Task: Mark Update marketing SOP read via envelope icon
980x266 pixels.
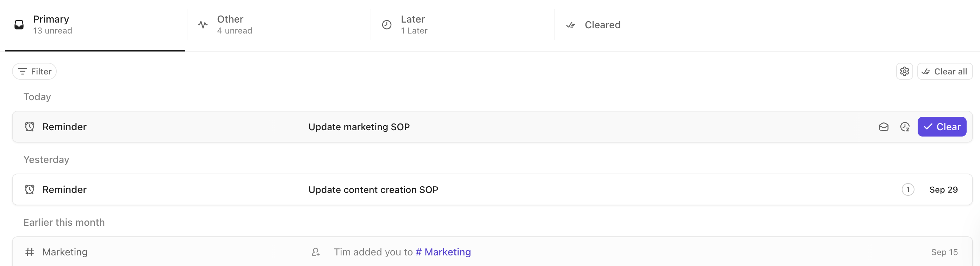Action: click(x=884, y=127)
